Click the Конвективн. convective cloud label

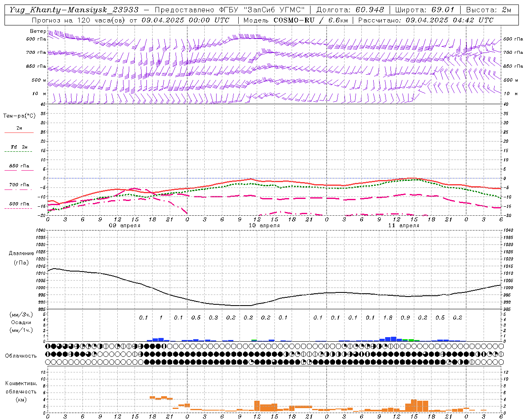21,383
